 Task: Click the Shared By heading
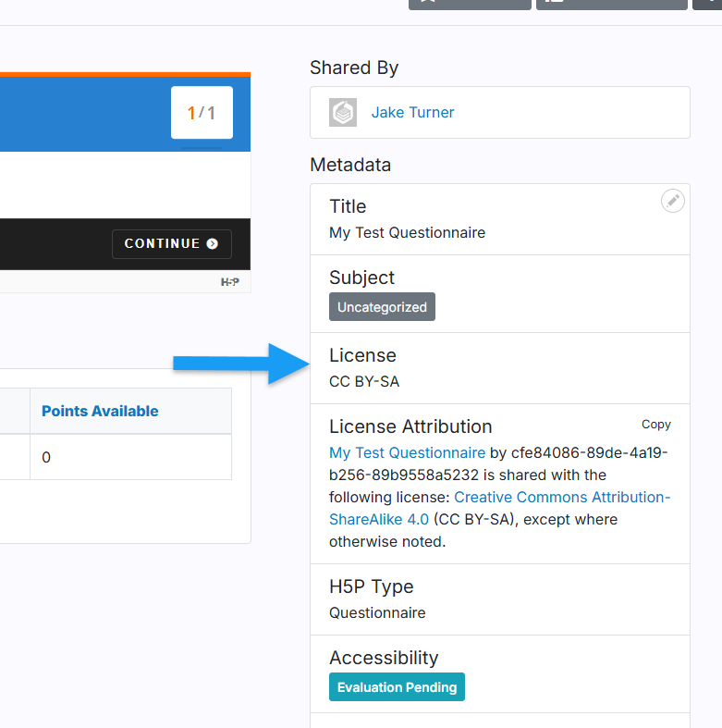point(354,68)
